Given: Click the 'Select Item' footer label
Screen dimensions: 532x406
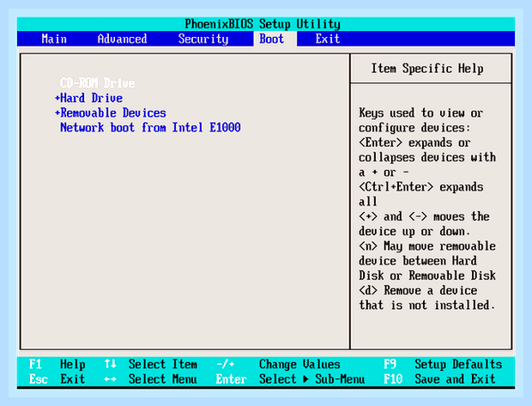Looking at the screenshot, I should tap(163, 364).
